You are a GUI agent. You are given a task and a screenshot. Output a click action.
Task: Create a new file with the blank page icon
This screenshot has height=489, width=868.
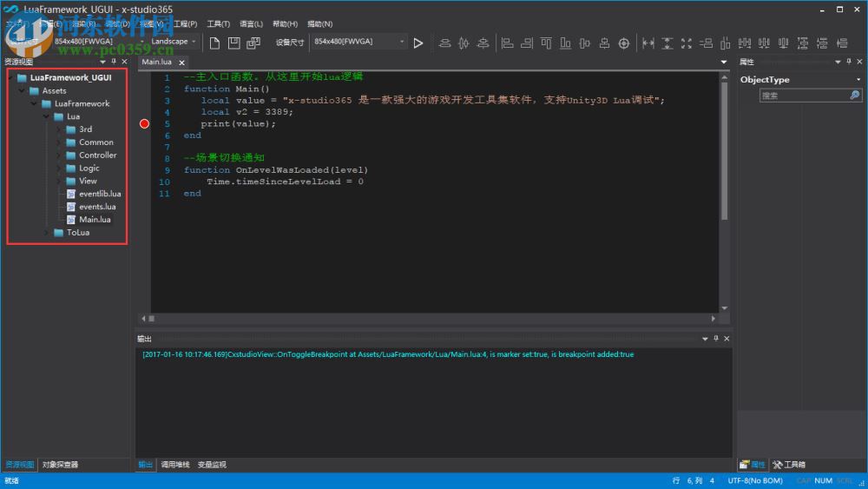tap(214, 43)
